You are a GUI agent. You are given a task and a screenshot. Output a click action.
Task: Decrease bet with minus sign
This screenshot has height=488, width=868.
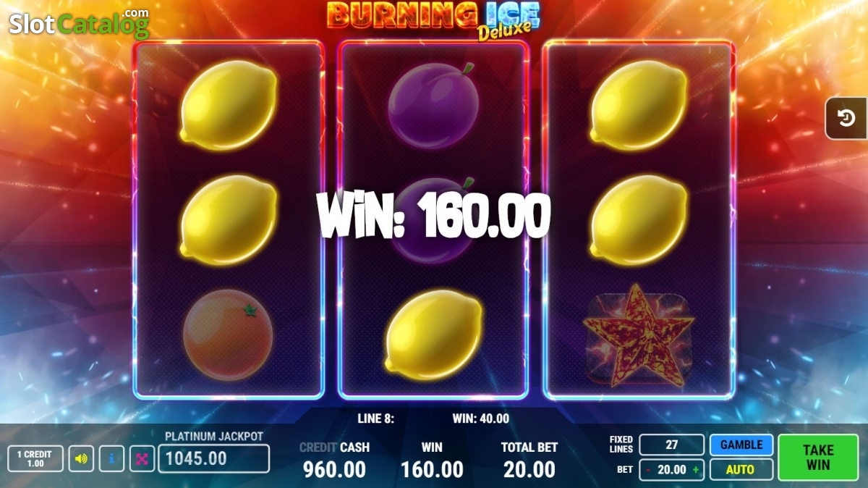[648, 469]
